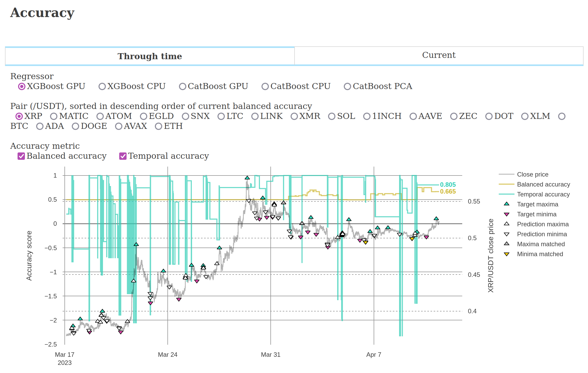Select XGBoost CPU regressor option

102,86
